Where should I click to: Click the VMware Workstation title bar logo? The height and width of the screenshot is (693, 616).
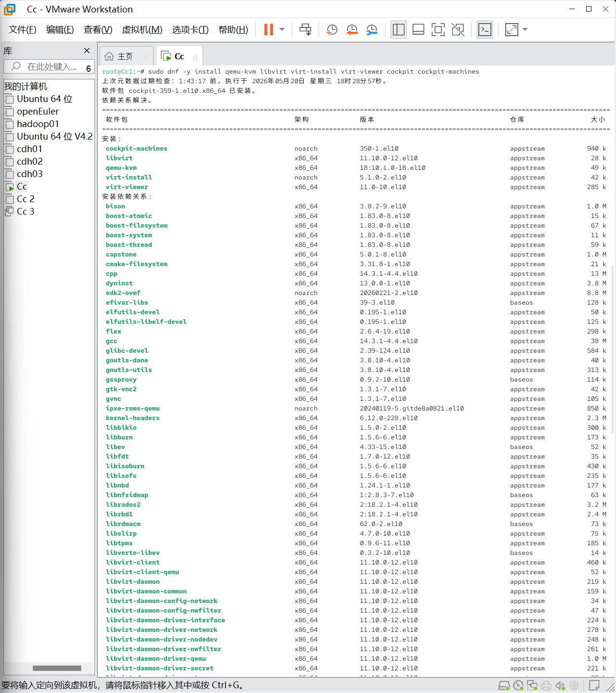10,9
